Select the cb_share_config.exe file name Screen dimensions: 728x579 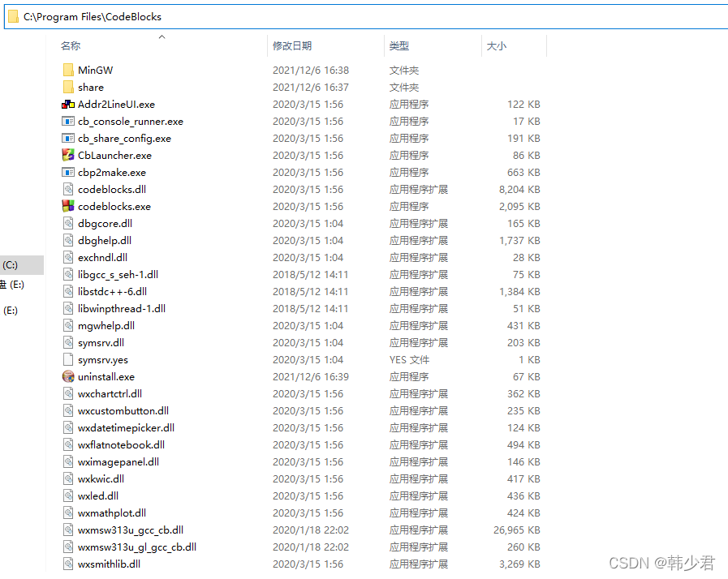click(124, 138)
